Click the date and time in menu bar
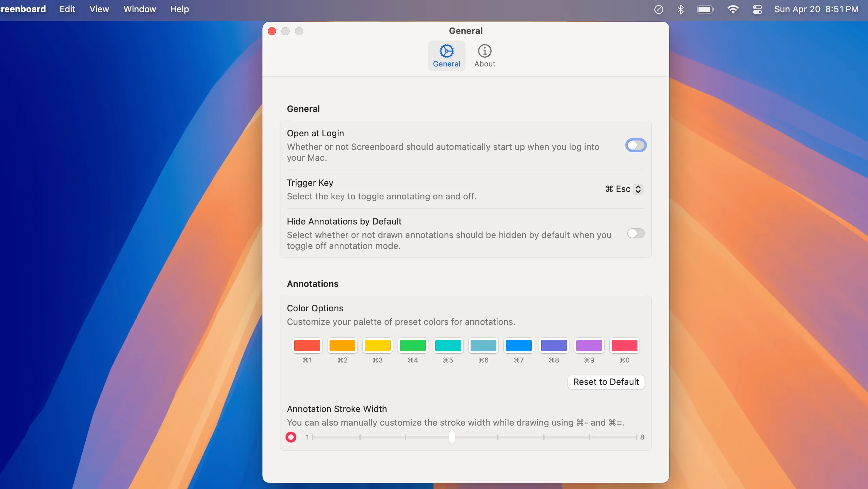 point(816,9)
